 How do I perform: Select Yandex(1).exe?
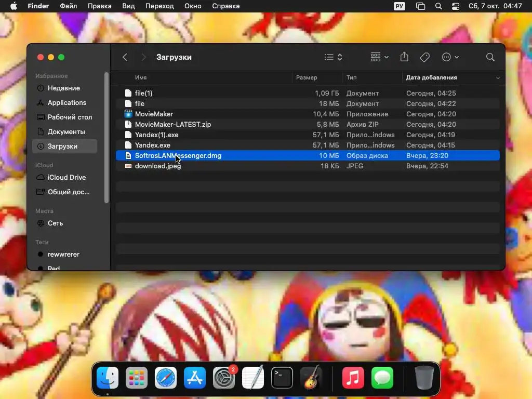point(308,135)
